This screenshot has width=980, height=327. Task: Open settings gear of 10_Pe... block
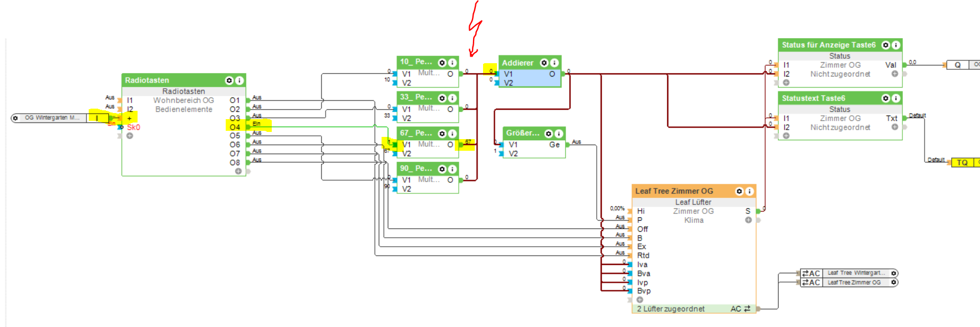[x=442, y=63]
